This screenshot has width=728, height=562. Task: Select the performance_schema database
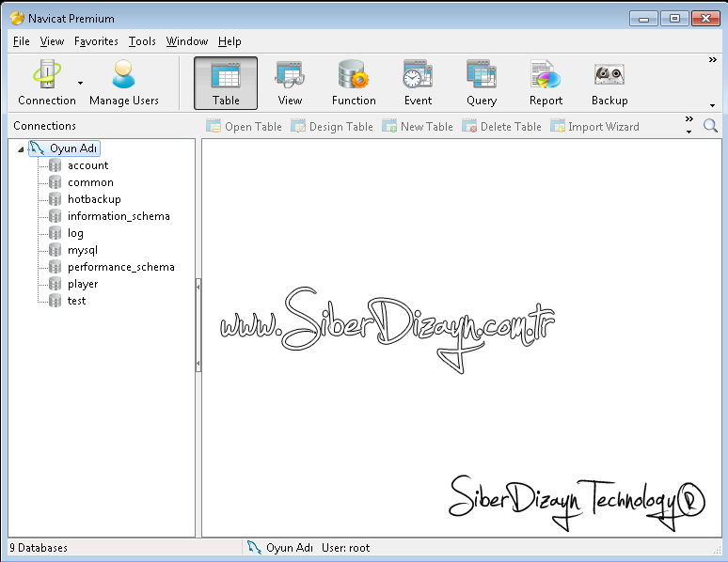121,267
